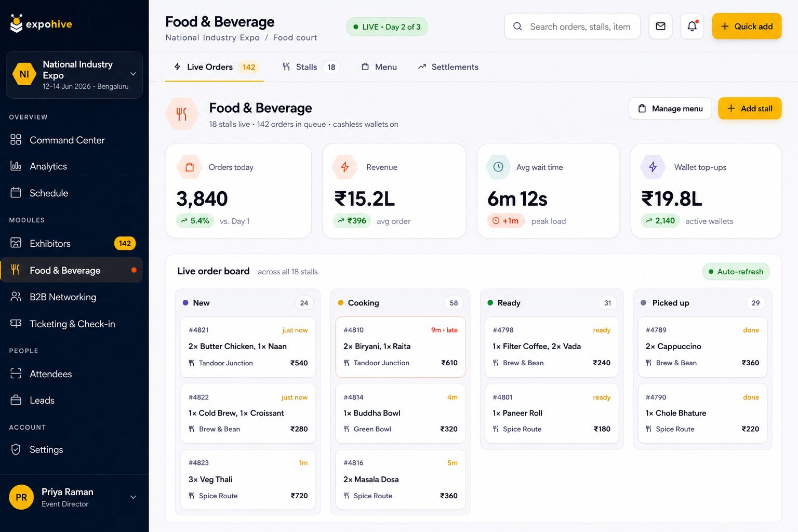Screen dimensions: 798x532
Task: Open order card #4823 Veg Thali
Action: tap(248, 479)
